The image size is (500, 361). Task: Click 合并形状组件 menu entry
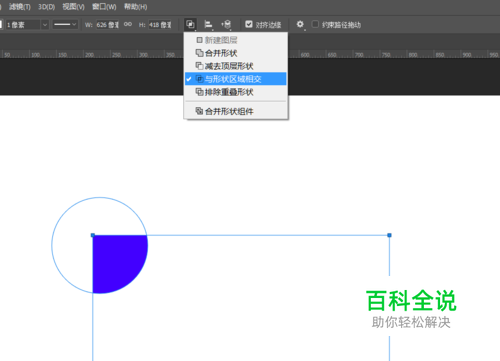pos(236,111)
